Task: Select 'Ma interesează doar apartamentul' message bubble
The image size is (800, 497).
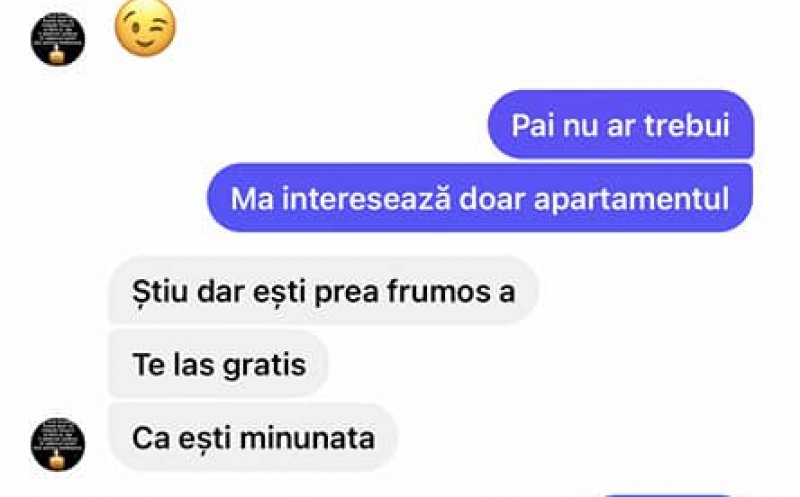Action: coord(480,198)
